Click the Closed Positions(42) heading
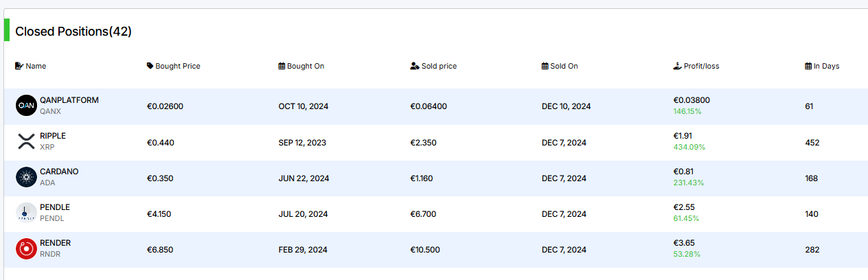The height and width of the screenshot is (280, 868). click(x=73, y=32)
